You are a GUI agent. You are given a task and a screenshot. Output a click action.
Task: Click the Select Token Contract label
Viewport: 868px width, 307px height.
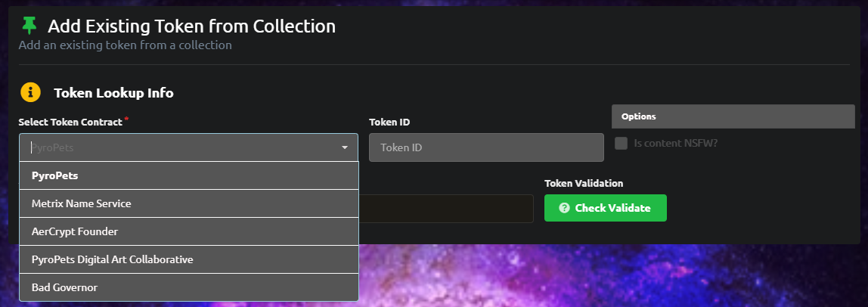[x=70, y=122]
